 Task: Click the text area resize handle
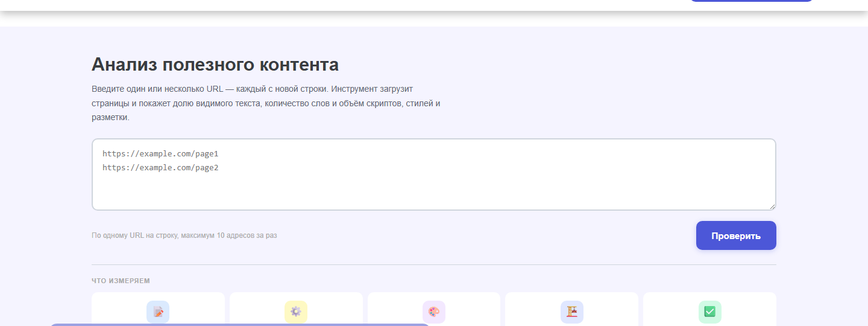click(772, 206)
